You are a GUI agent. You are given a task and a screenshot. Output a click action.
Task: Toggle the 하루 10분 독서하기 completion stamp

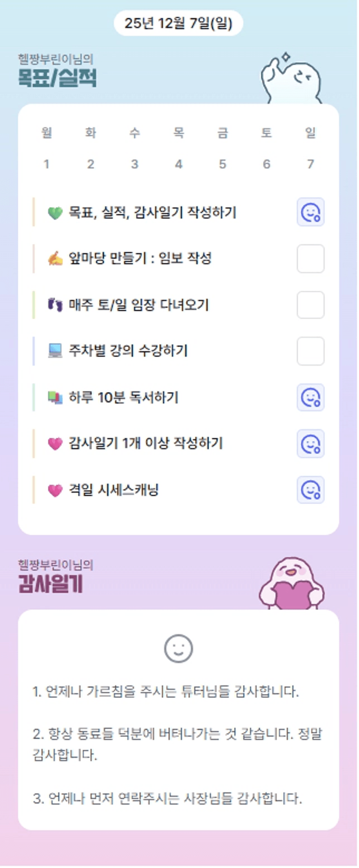click(310, 397)
